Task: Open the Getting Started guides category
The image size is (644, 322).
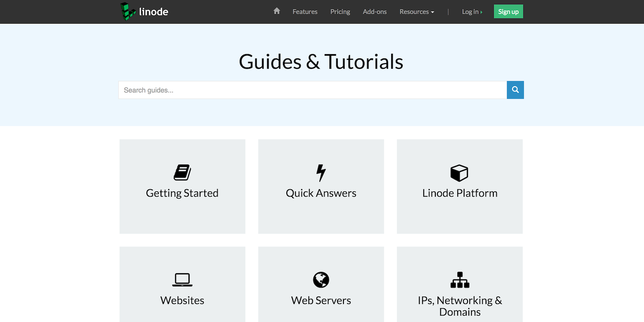Action: coord(182,186)
